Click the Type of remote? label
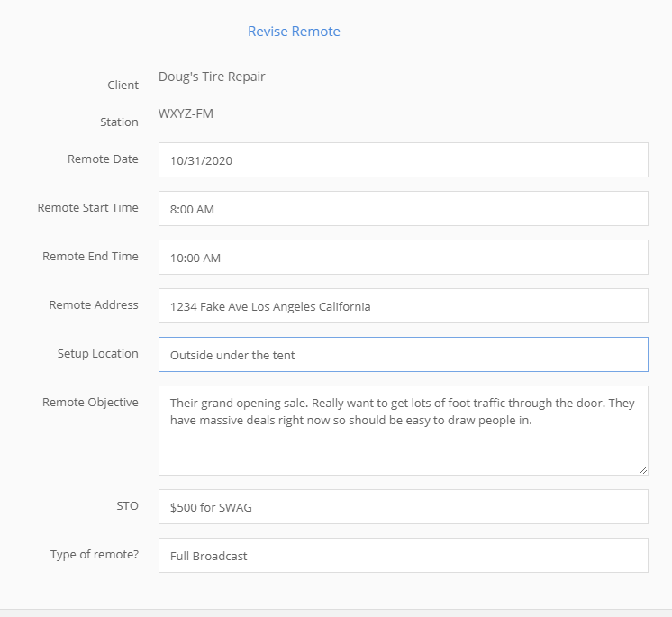The image size is (672, 617). [95, 555]
